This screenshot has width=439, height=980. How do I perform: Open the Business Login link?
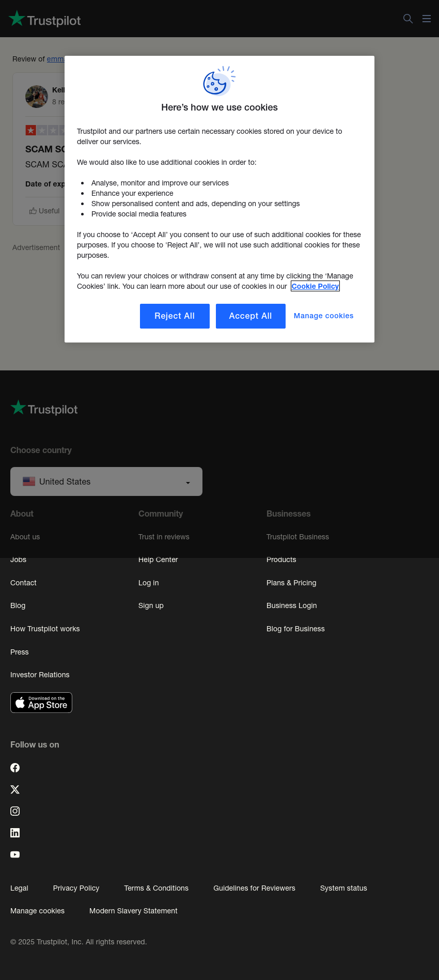click(x=292, y=605)
